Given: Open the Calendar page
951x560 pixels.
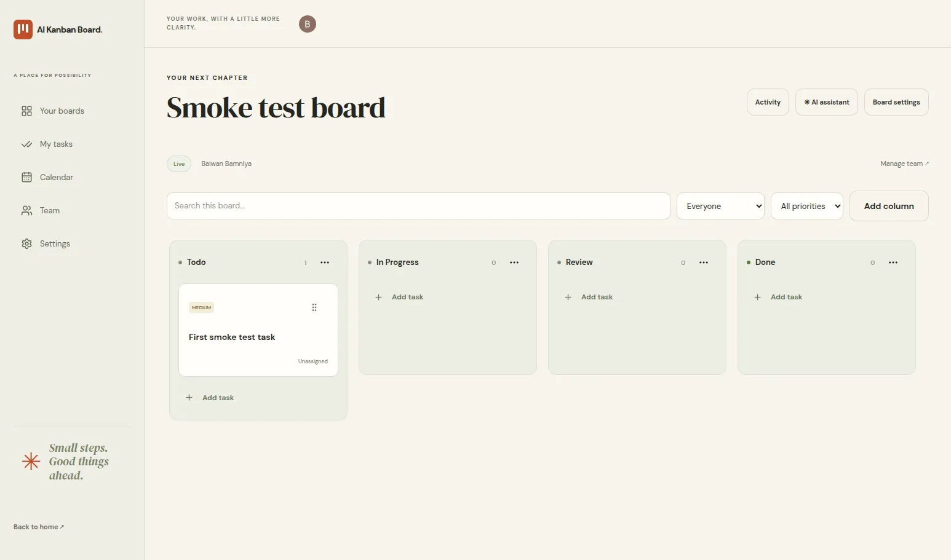Looking at the screenshot, I should tap(56, 177).
